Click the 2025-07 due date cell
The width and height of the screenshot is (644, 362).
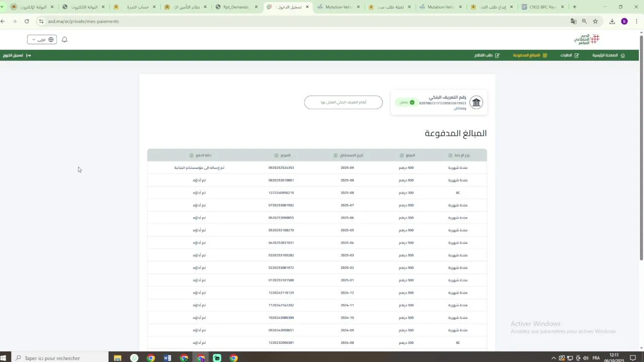347,206
